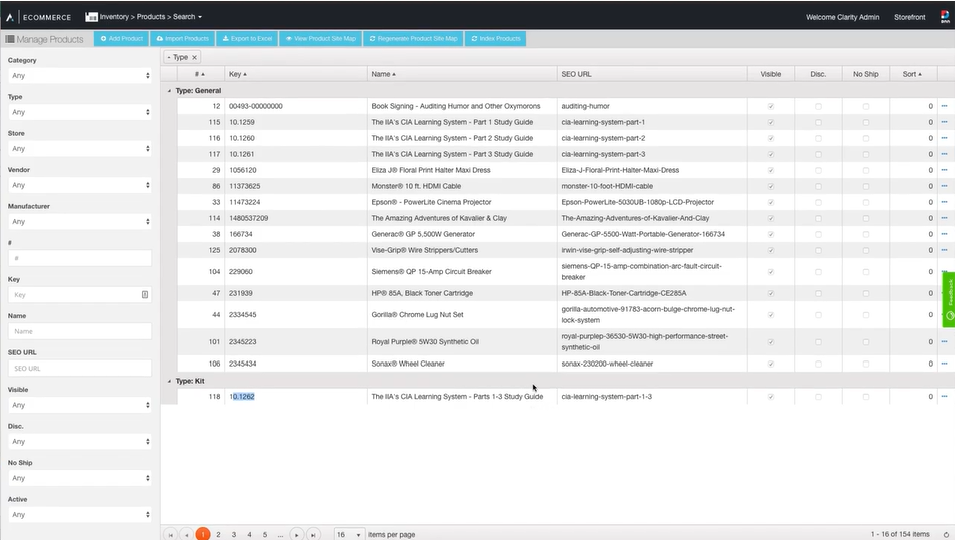Go to results page 3
Screen dimensions: 955x540
click(x=234, y=535)
